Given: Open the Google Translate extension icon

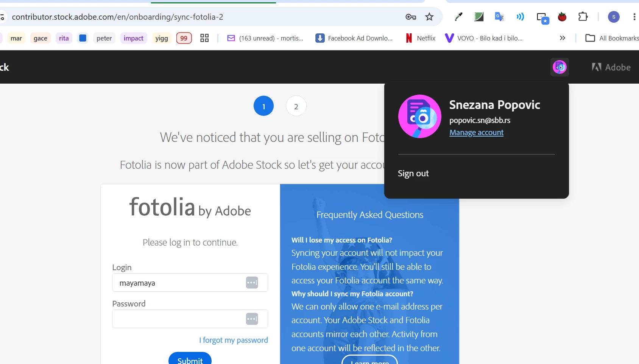Looking at the screenshot, I should click(499, 17).
